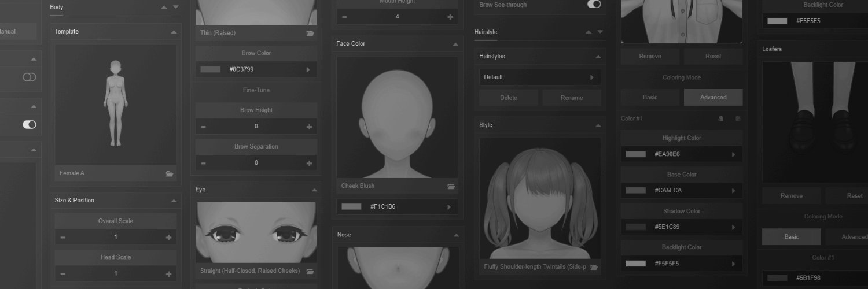868x289 pixels.
Task: Open folder icon next to Cheek Blush
Action: coord(451,186)
